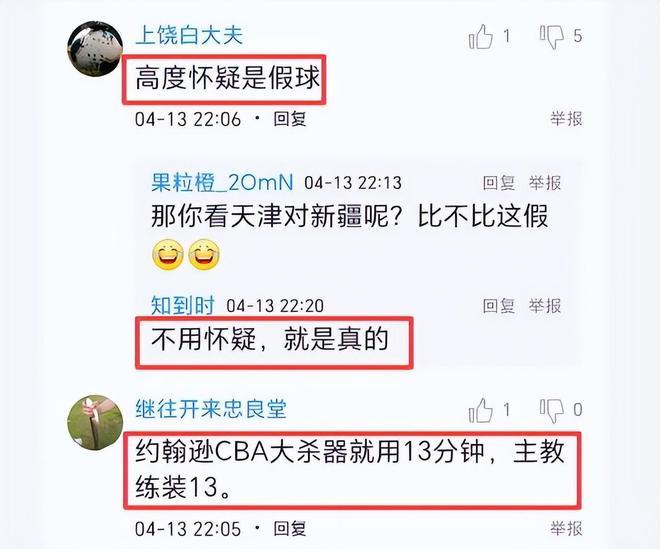
Task: Report 知到时's reply via 举报
Action: point(545,306)
